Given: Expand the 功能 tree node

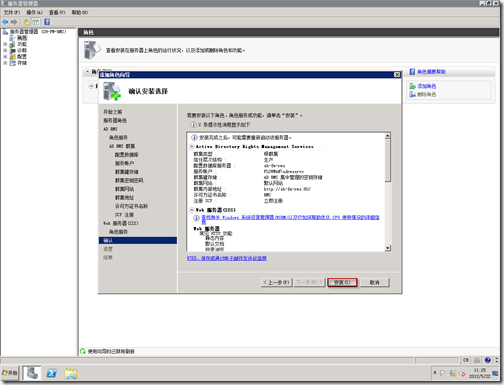Looking at the screenshot, I should pyautogui.click(x=5, y=44).
